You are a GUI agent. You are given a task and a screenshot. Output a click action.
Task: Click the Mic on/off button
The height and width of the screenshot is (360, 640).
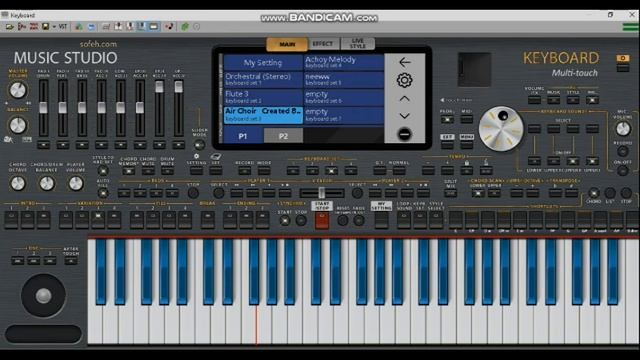point(622,171)
